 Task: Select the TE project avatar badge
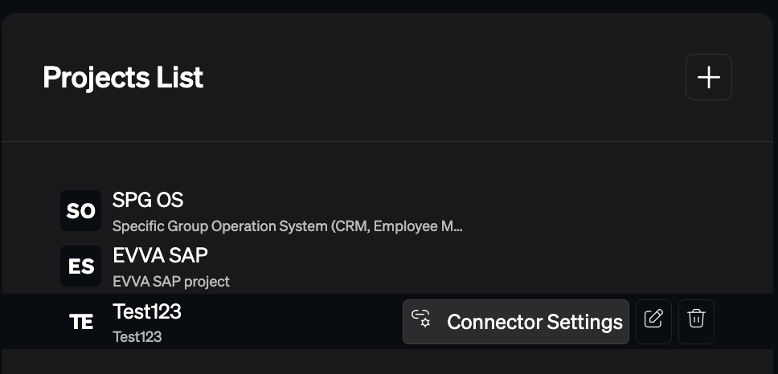pyautogui.click(x=81, y=321)
